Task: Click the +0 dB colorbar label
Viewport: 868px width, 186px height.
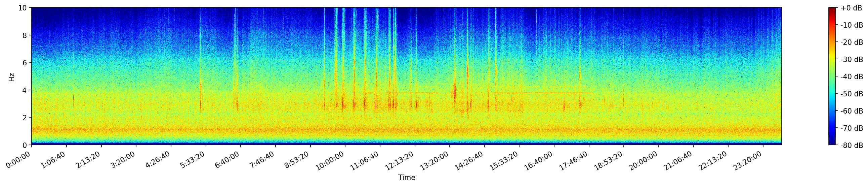Action: pyautogui.click(x=851, y=8)
